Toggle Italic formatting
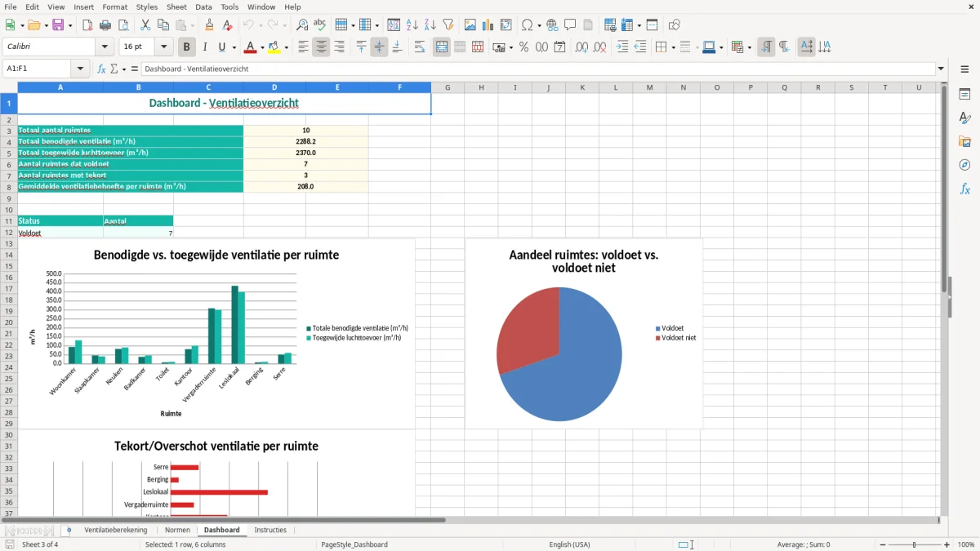This screenshot has height=551, width=980. tap(205, 47)
